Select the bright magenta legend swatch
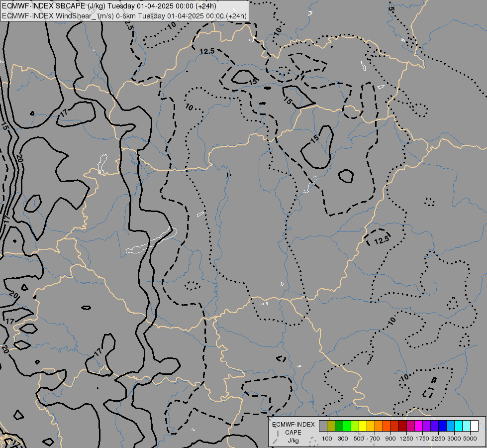 [418, 426]
